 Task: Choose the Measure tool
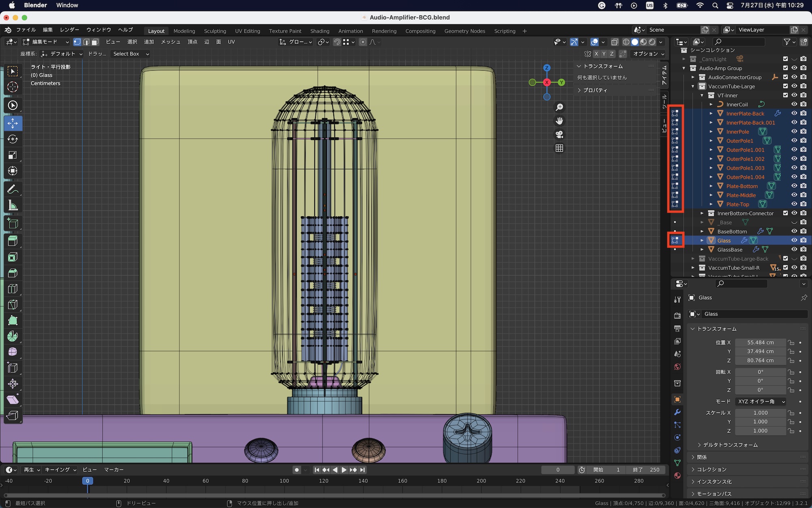[13, 205]
